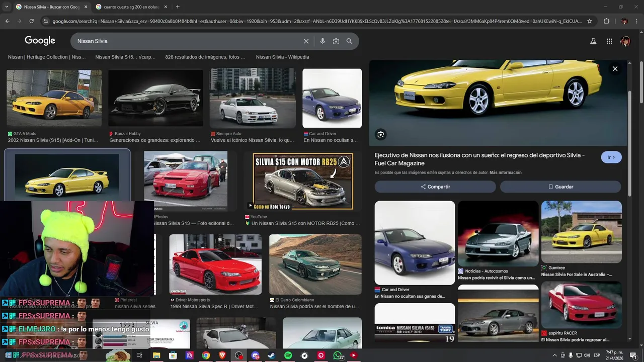Clear the Nissan Silvia search text
Image resolution: width=644 pixels, height=362 pixels.
coord(306,41)
